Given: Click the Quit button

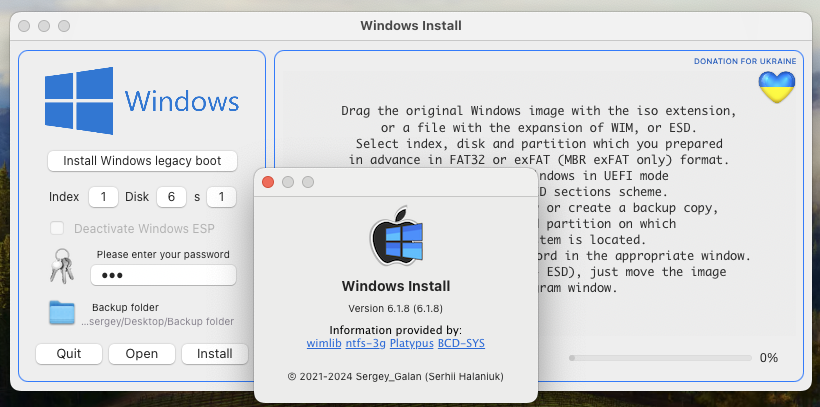Looking at the screenshot, I should tap(69, 354).
